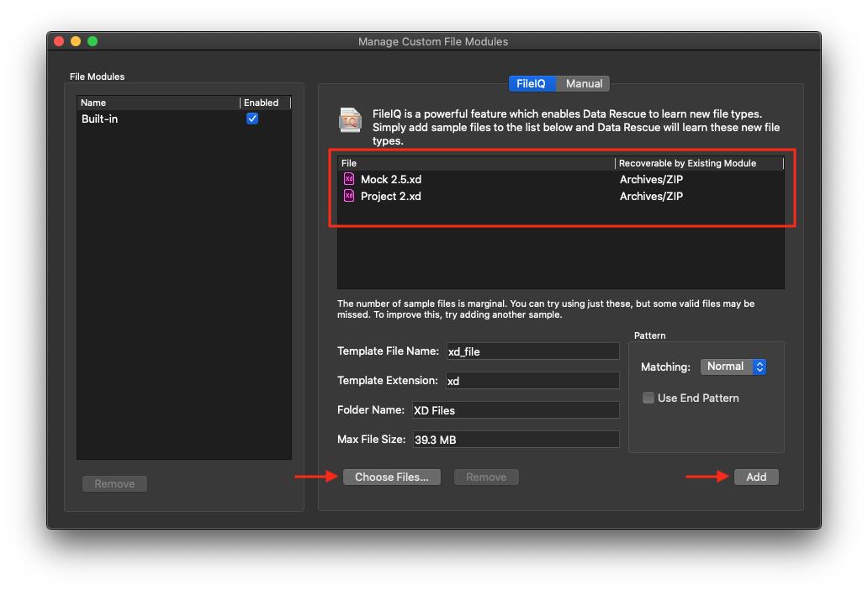Select the FileIQ tab
The height and width of the screenshot is (591, 868).
(x=531, y=83)
